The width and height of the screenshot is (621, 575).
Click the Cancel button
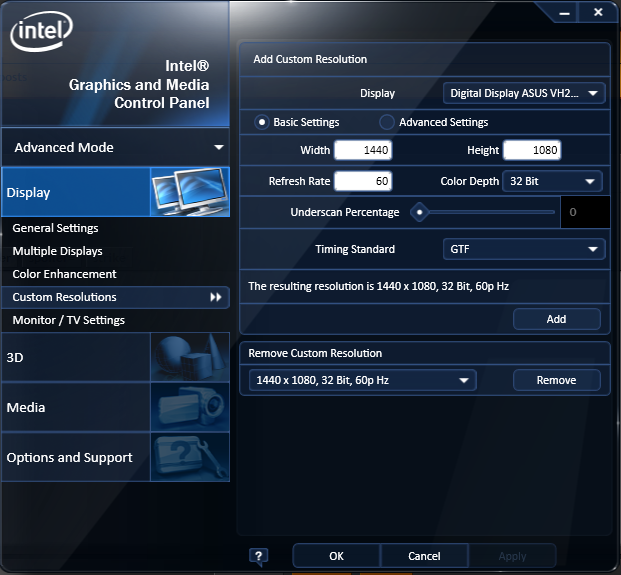(x=424, y=556)
